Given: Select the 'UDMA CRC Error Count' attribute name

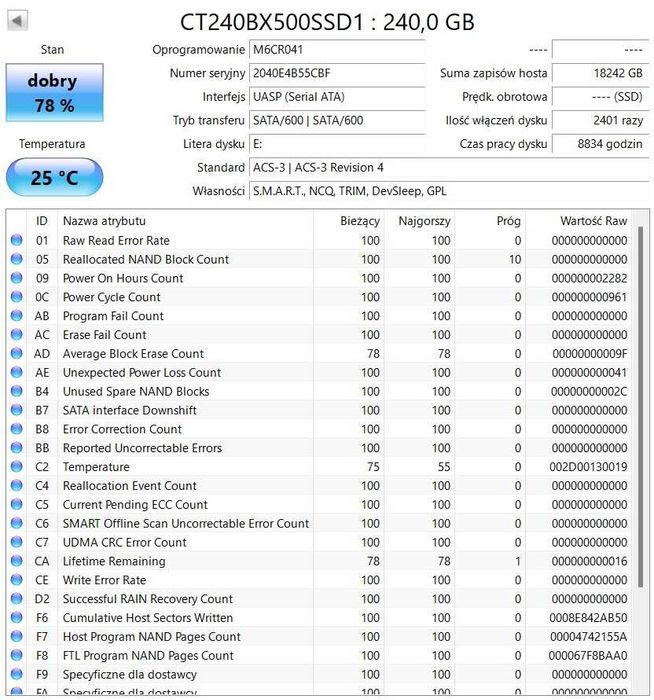Looking at the screenshot, I should point(124,542).
